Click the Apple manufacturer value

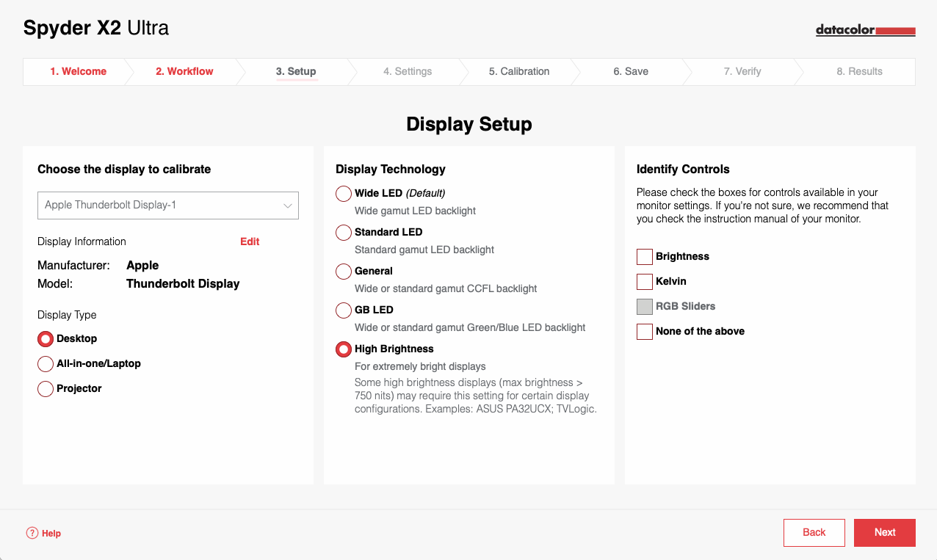142,266
